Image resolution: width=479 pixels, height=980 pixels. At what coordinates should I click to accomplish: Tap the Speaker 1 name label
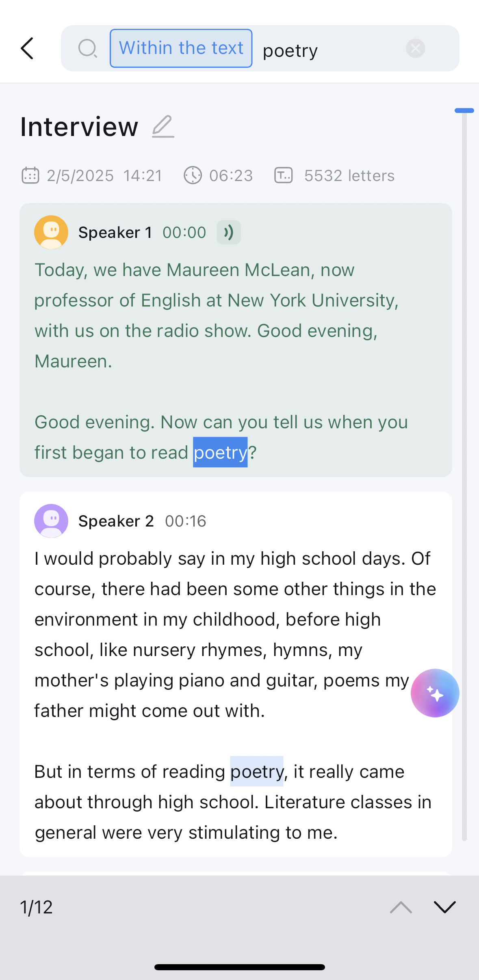115,233
